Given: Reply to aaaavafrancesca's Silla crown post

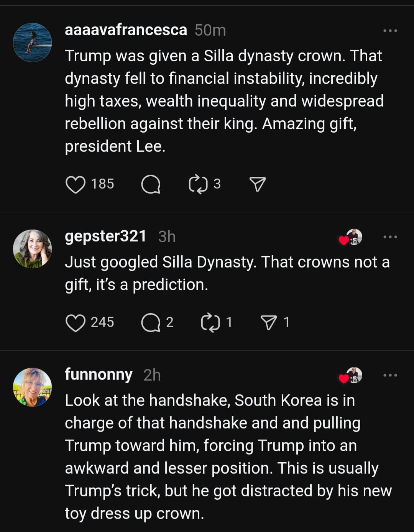Looking at the screenshot, I should tap(151, 184).
